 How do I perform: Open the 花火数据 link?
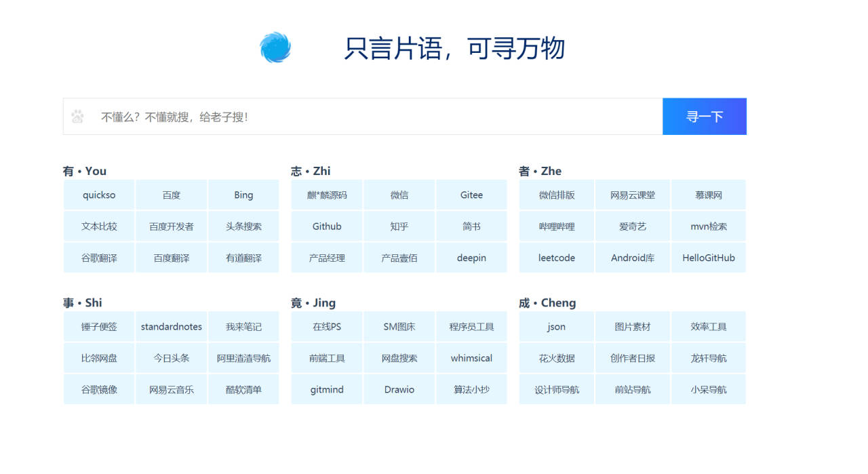click(x=557, y=358)
